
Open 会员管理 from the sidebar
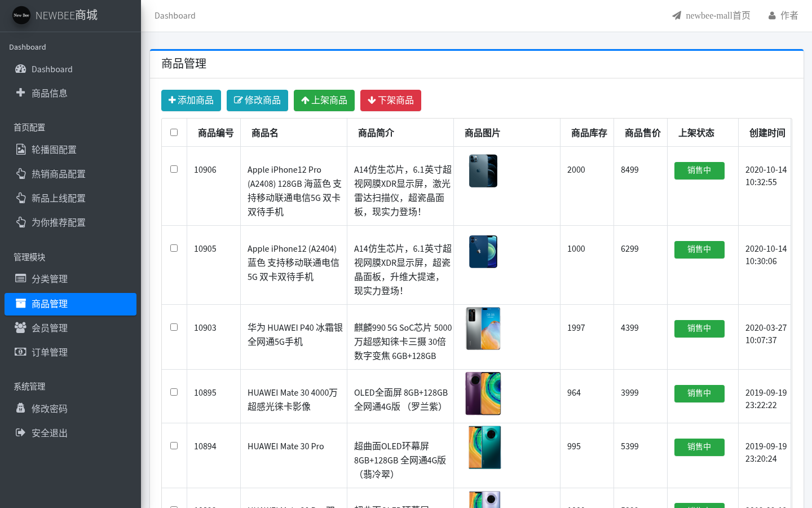pyautogui.click(x=70, y=328)
